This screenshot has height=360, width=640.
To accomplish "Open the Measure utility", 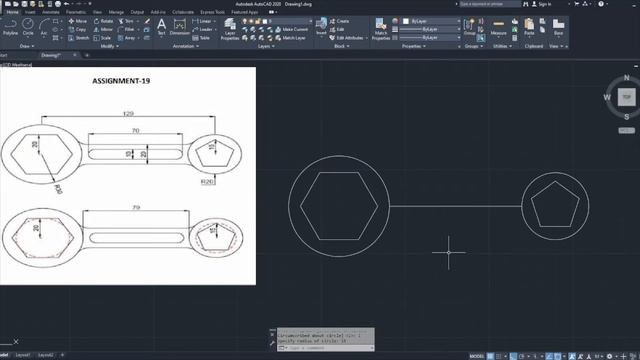I will [x=498, y=28].
